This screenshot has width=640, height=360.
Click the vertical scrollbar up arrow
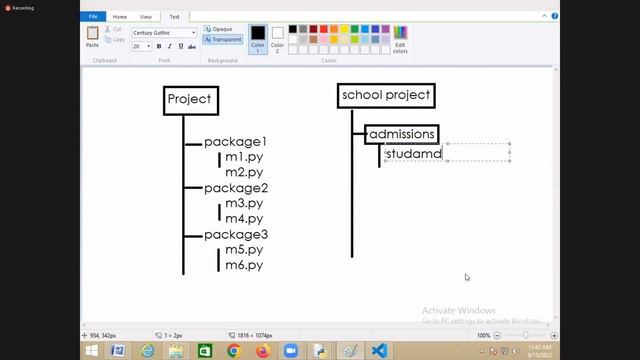click(556, 70)
